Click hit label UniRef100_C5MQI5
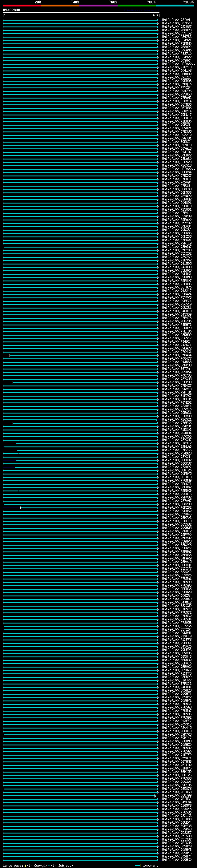 [x=177, y=84]
